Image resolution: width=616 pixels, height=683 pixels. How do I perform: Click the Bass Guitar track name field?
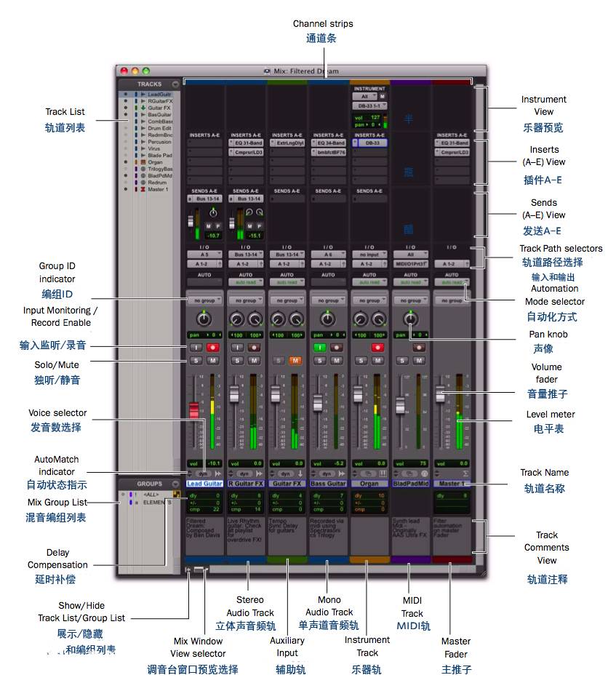click(x=328, y=483)
